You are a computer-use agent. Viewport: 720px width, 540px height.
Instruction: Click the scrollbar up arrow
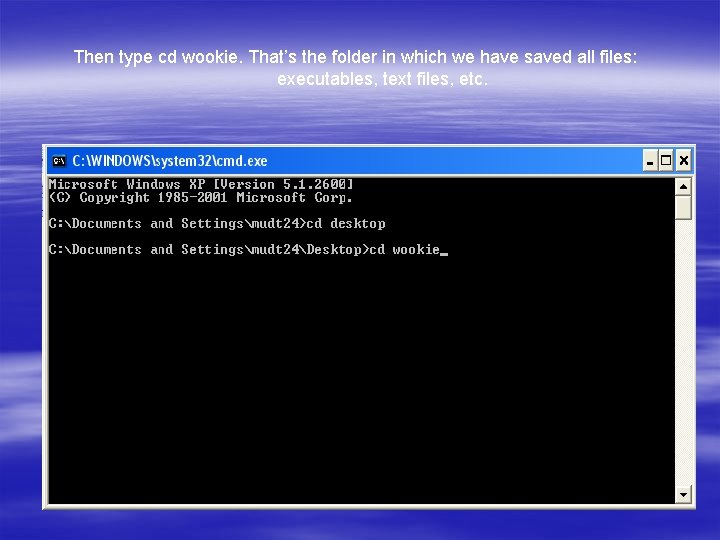click(683, 186)
